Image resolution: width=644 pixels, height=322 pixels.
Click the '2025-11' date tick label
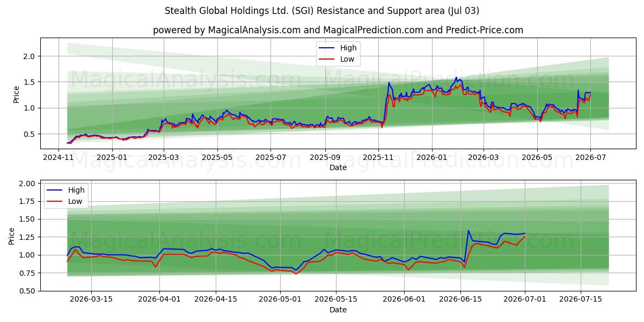tap(378, 157)
